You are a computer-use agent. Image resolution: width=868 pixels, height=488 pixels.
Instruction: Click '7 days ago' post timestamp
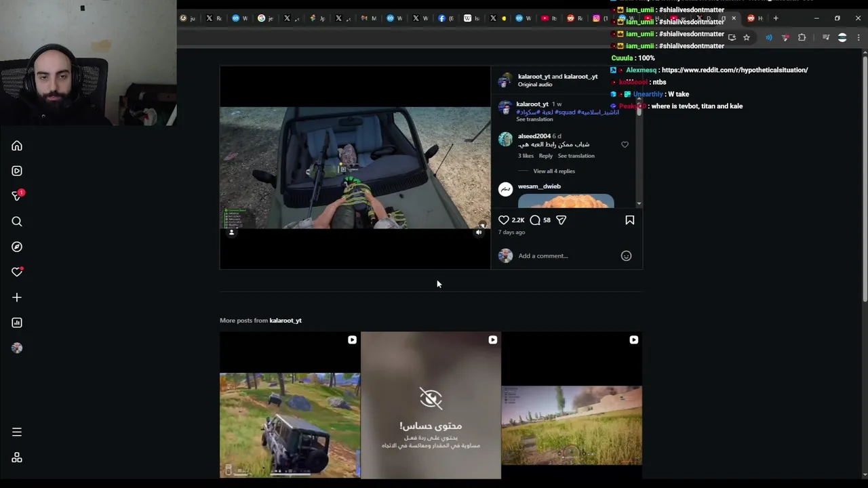[x=511, y=232]
